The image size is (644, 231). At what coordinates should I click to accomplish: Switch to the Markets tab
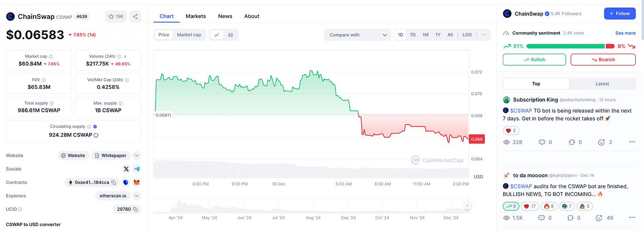[195, 16]
